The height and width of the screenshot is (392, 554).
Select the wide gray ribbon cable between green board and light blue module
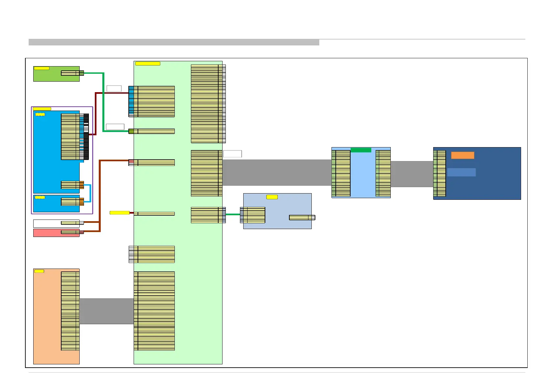pos(277,172)
